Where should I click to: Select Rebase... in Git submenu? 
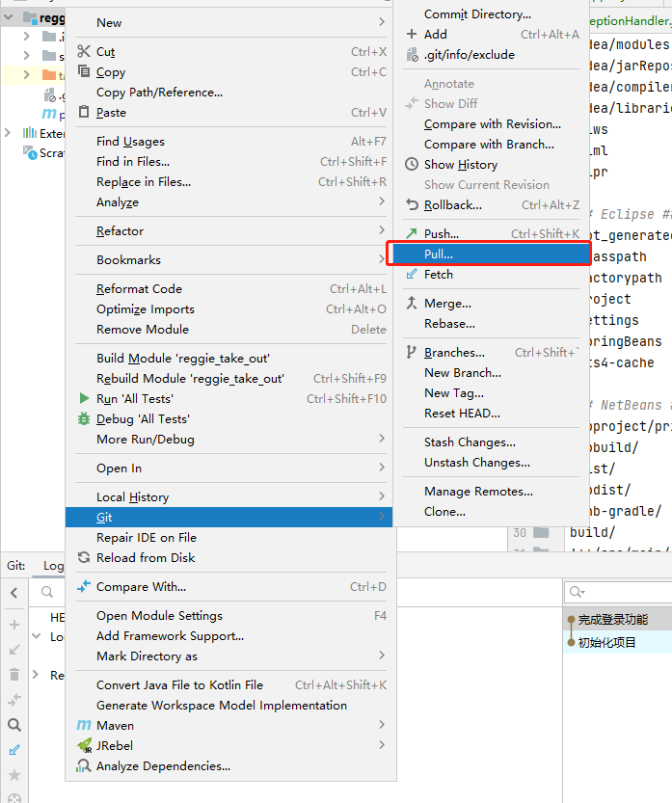[x=491, y=323]
